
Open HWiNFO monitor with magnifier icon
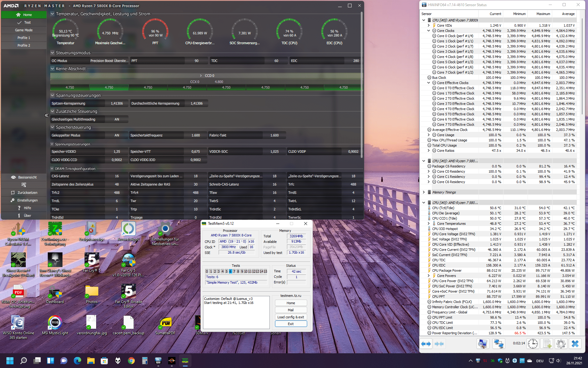tap(483, 344)
